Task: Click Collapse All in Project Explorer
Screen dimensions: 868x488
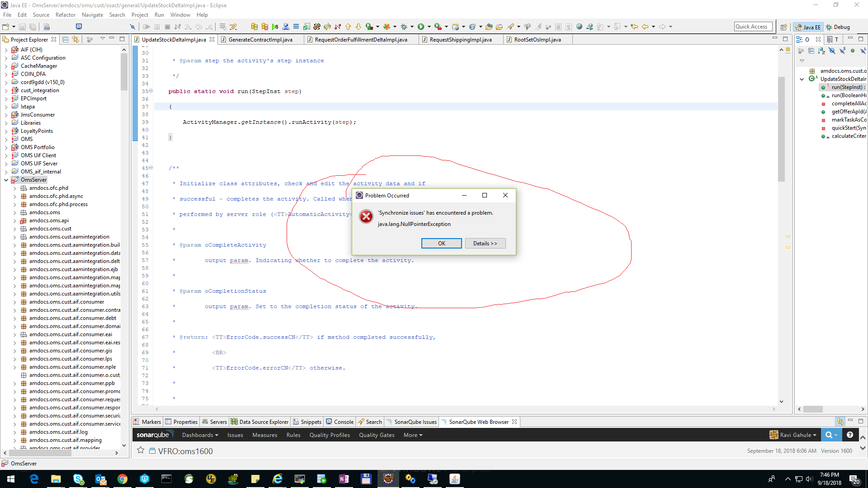Action: click(x=66, y=39)
